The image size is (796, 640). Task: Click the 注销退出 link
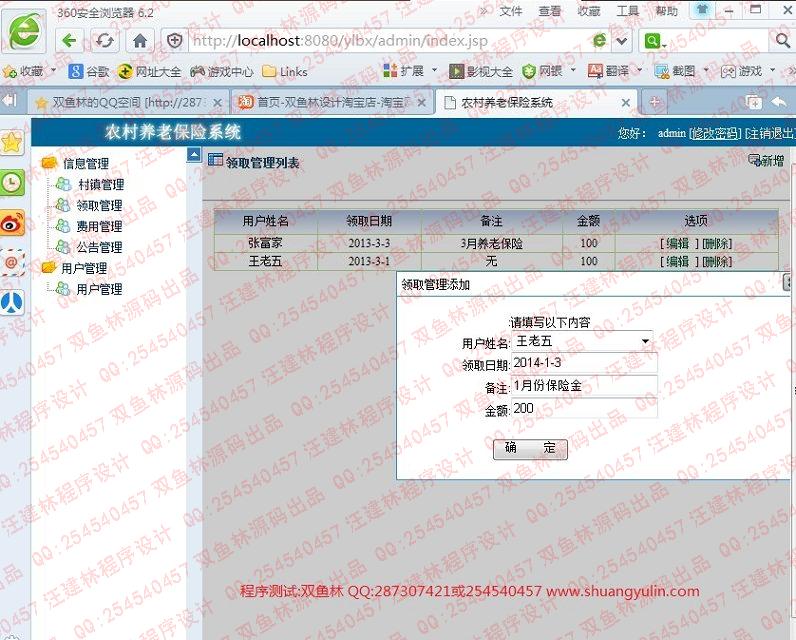(770, 133)
